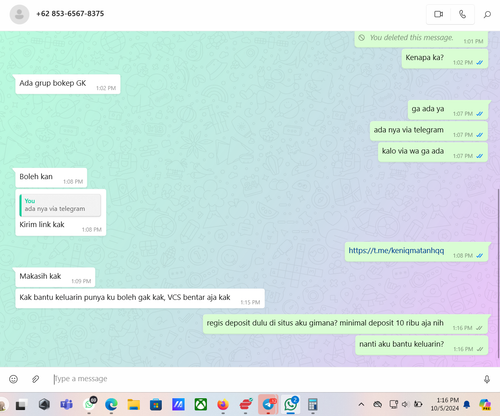Select the message "kalo via wa ga ada"
The image size is (500, 416).
click(x=433, y=152)
